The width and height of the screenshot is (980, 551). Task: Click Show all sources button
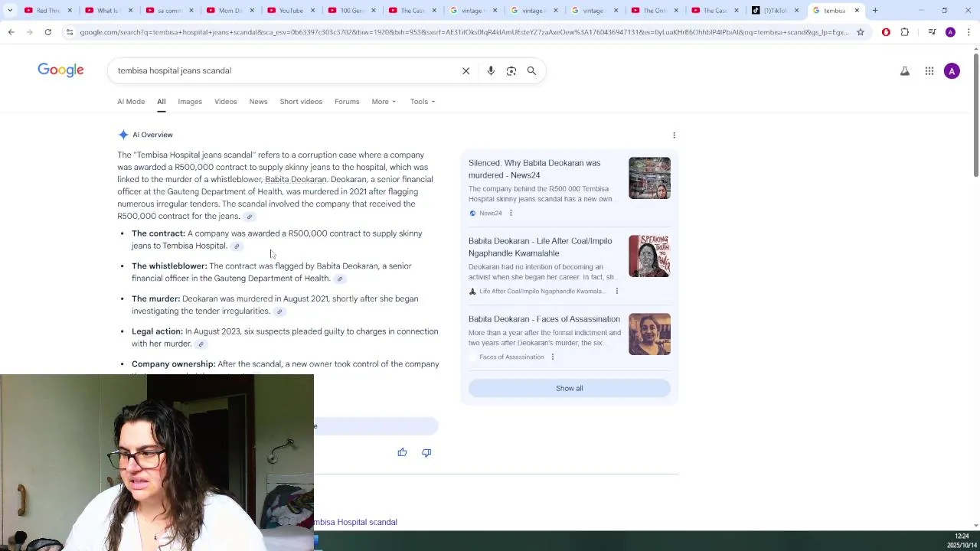(569, 388)
